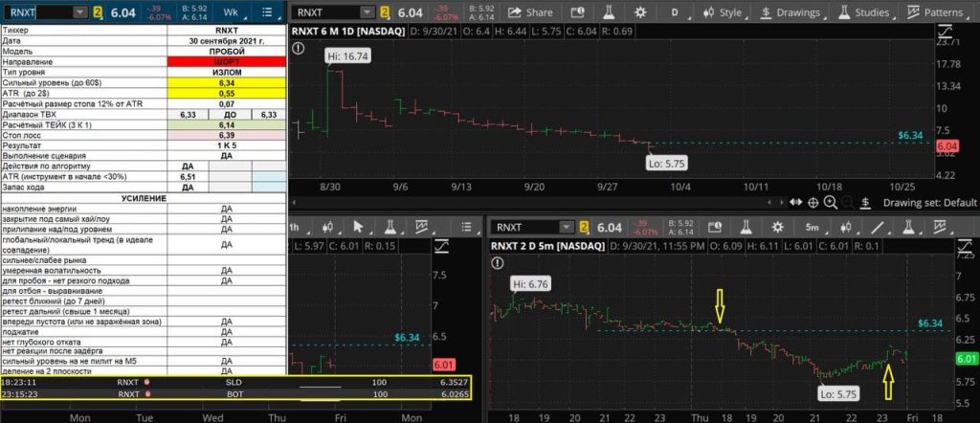Click the 6.04 last price in top-left panel

click(x=122, y=11)
